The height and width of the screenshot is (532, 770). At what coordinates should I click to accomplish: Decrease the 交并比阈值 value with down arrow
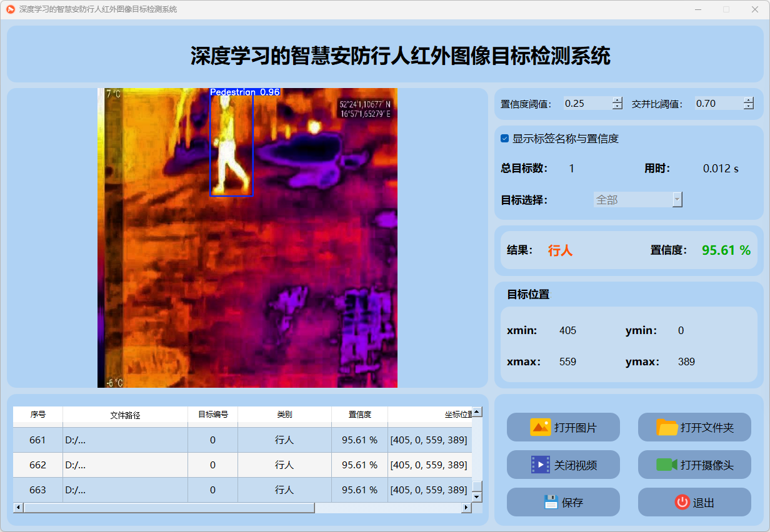(x=749, y=107)
